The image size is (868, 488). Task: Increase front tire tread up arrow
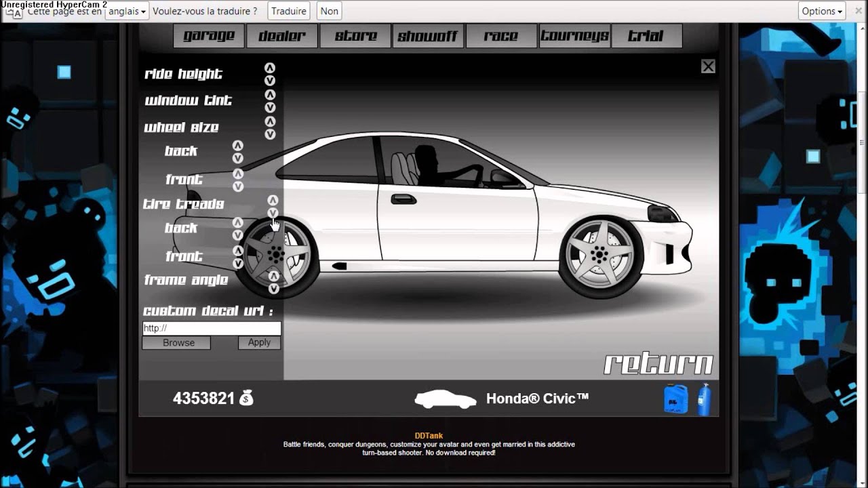[238, 251]
